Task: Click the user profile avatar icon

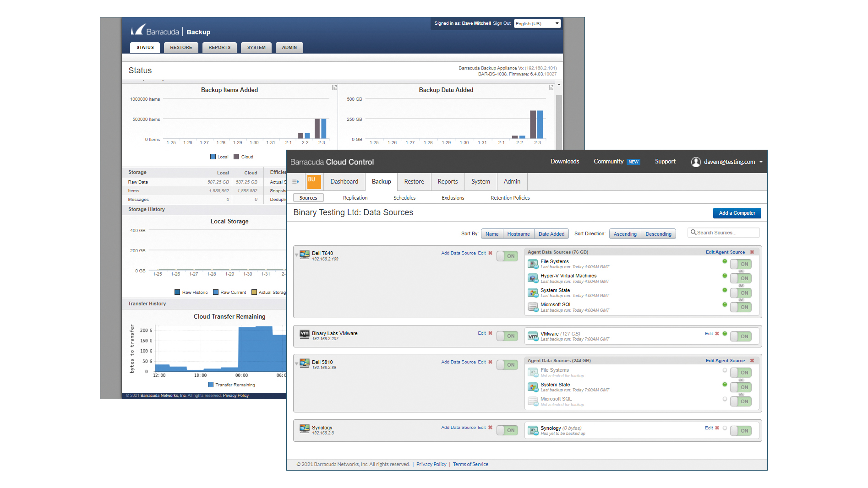Action: pos(696,162)
